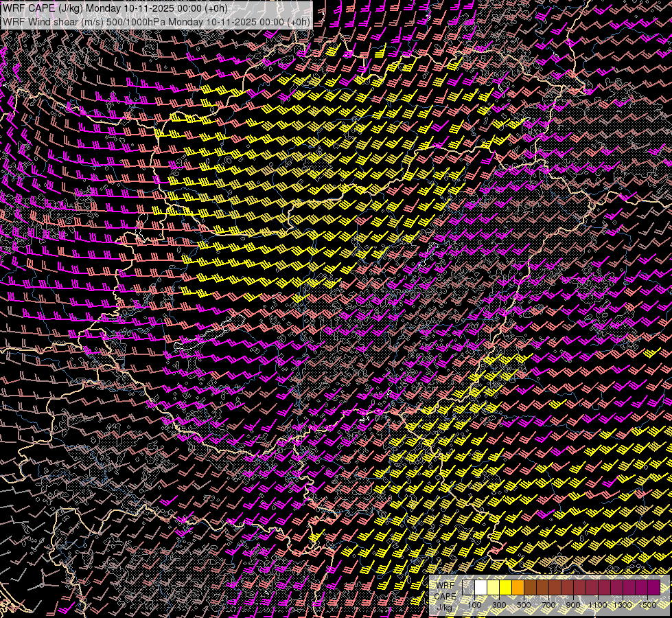Click the 1100 value on legend scale
The height and width of the screenshot is (618, 672).
(598, 604)
